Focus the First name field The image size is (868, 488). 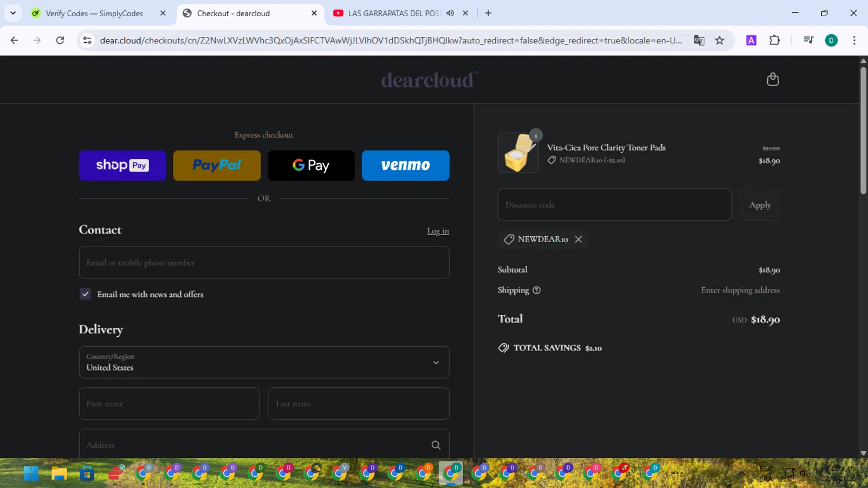coord(169,403)
